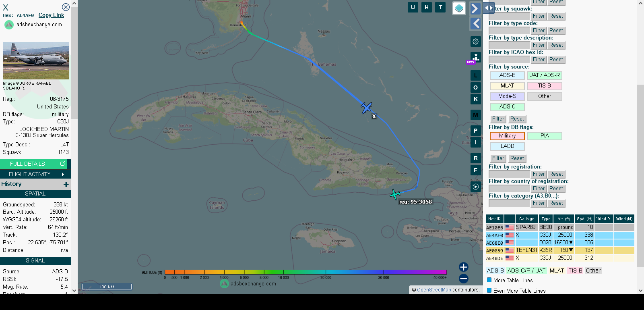Screen dimensions: 644x310
Task: Zoom out with minus button
Action: [464, 279]
